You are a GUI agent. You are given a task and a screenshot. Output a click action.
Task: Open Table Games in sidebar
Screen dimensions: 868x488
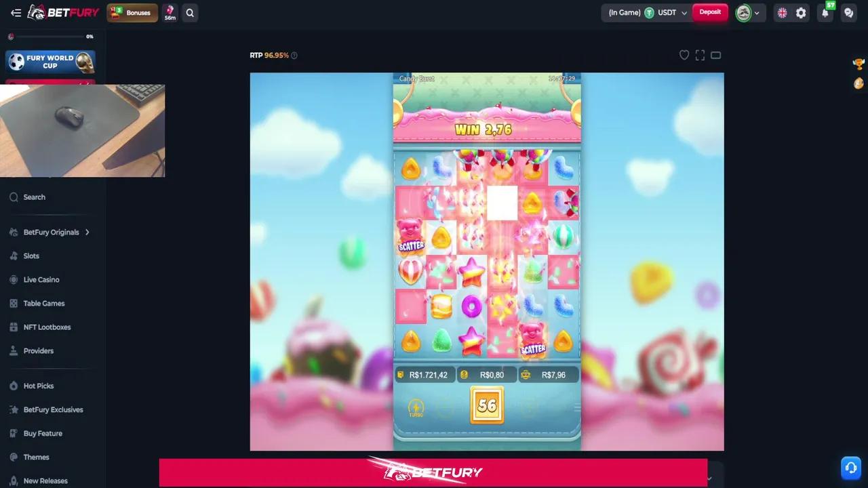tap(44, 304)
